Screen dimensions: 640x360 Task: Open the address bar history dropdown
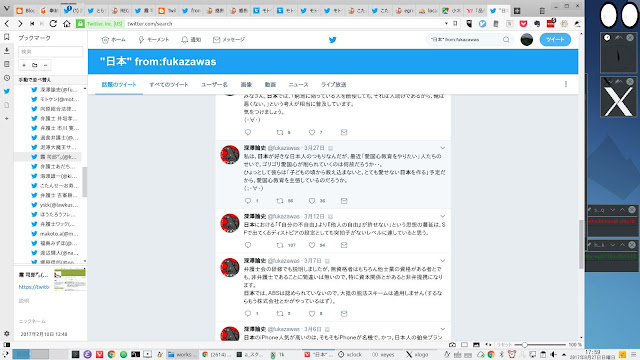[x=446, y=24]
